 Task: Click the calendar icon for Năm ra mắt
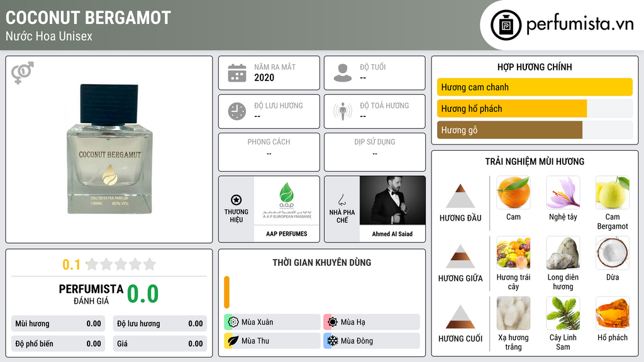(x=237, y=73)
